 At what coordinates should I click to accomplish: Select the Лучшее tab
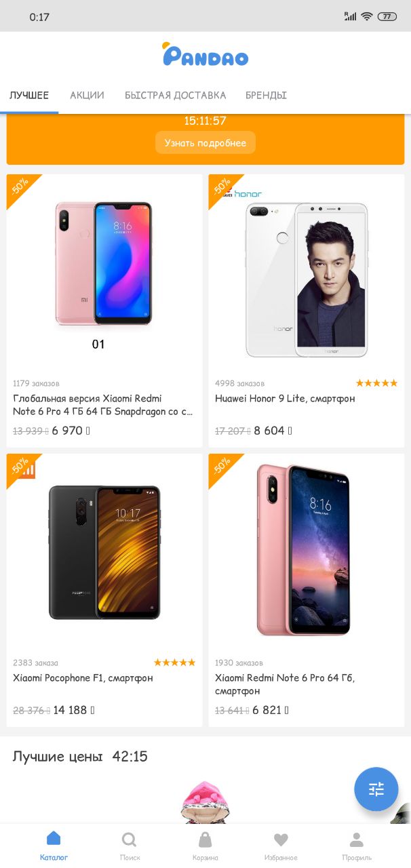(29, 95)
